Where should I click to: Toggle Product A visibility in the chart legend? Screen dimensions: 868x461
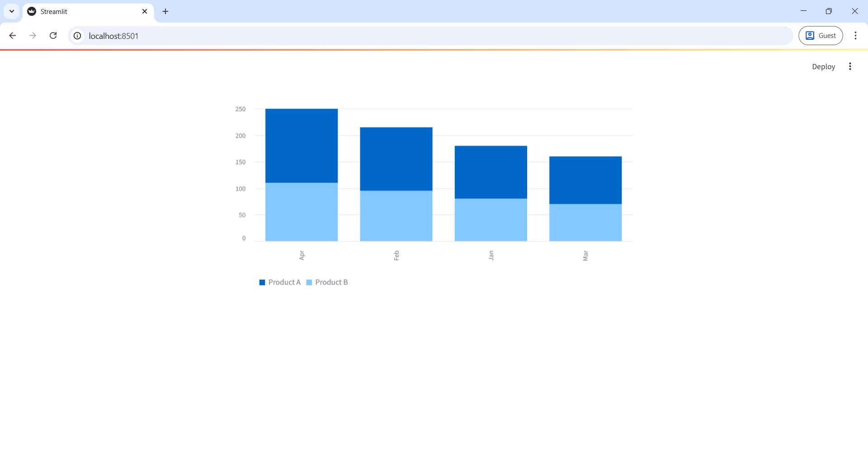pos(284,282)
